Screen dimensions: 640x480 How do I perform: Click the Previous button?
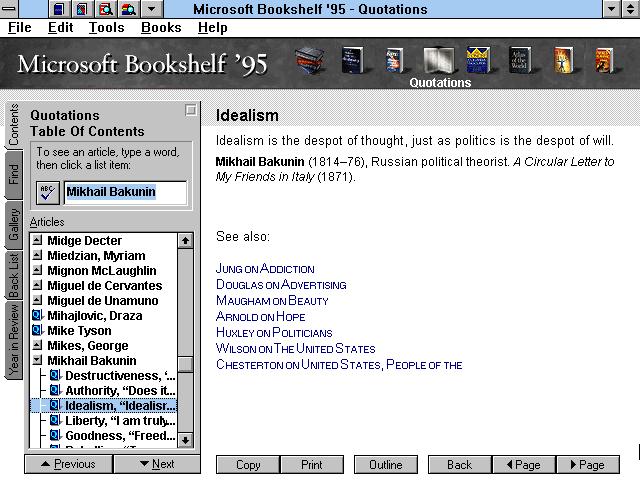tap(68, 464)
